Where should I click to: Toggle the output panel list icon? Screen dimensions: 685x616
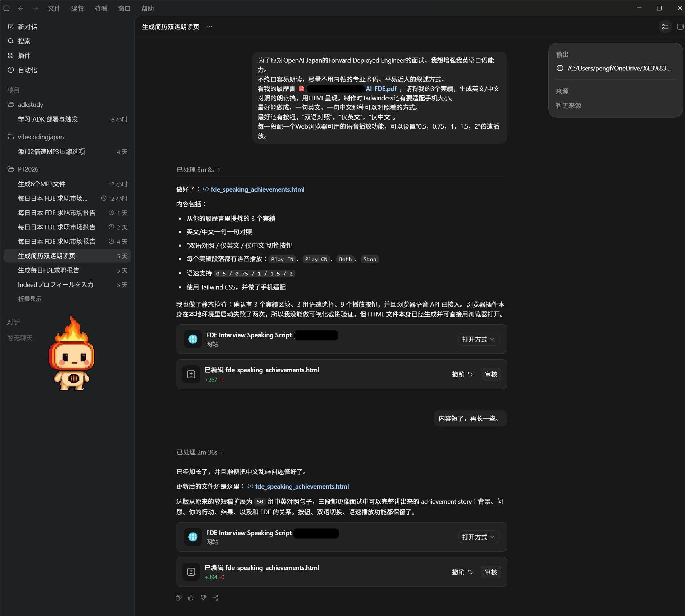pos(665,27)
